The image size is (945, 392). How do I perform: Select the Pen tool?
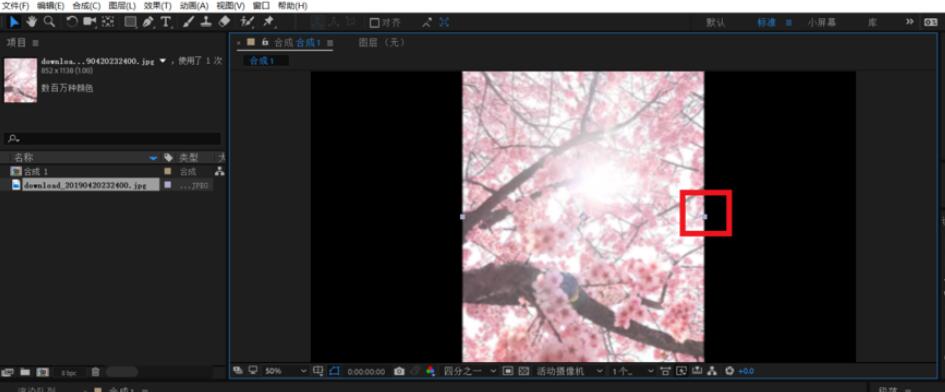[148, 22]
